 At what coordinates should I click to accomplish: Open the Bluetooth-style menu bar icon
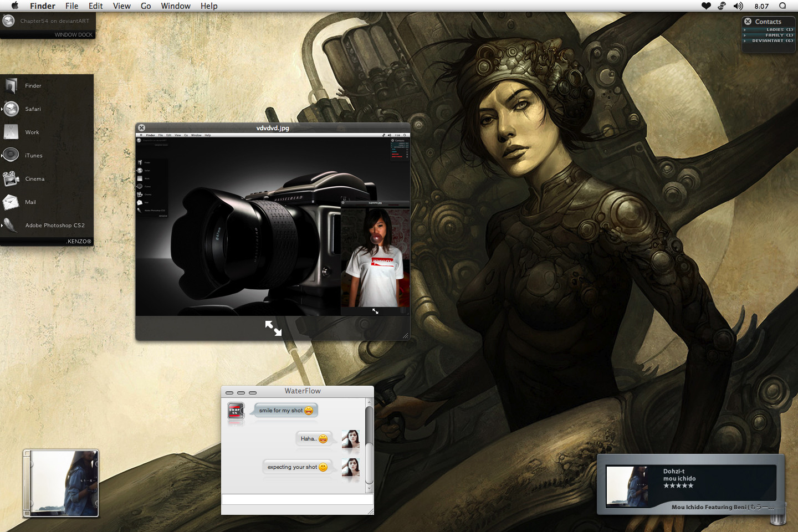coord(722,6)
